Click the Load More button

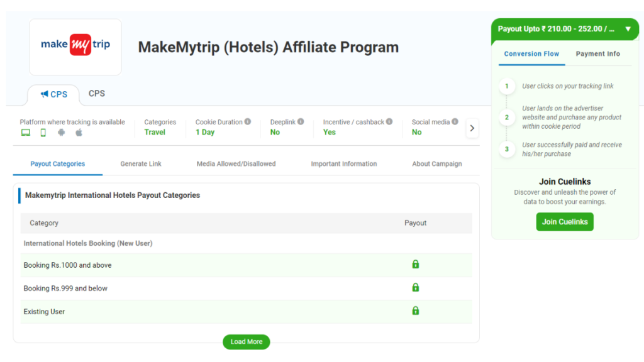pos(247,342)
